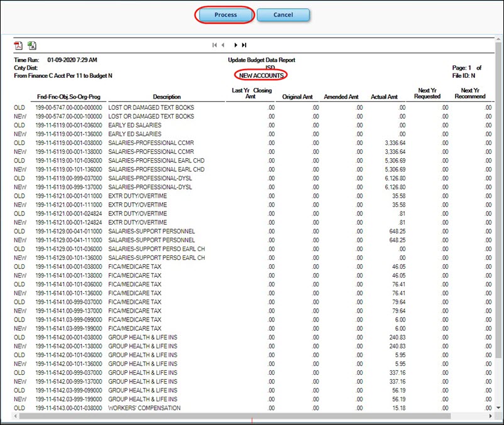Select the NEW ACCOUNTS report heading
Screen dimensions: 504x425
point(262,75)
